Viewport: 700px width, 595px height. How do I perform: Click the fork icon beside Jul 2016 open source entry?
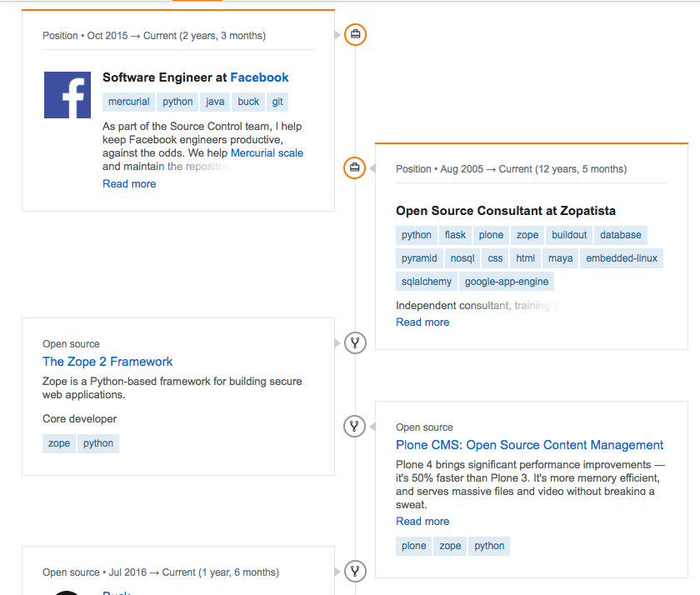(x=355, y=572)
